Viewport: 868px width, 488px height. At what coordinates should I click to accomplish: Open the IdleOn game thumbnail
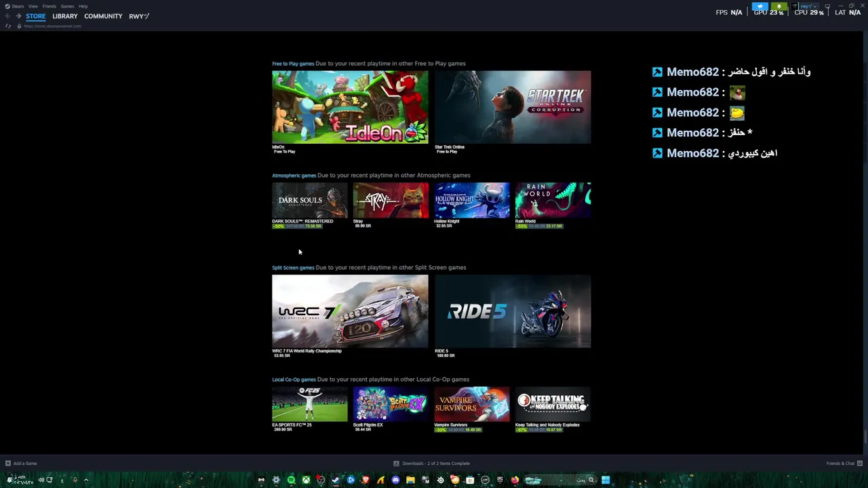coord(350,107)
